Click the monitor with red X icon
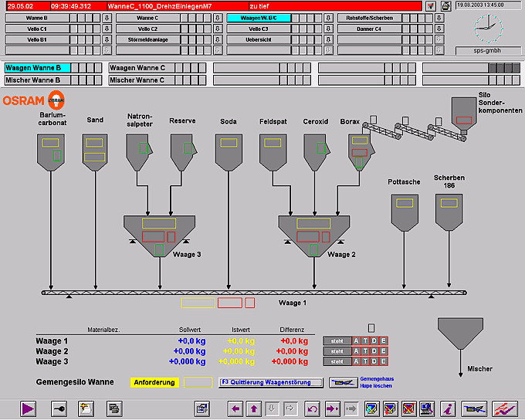Viewport: 525px width, 420px height. tap(409, 408)
